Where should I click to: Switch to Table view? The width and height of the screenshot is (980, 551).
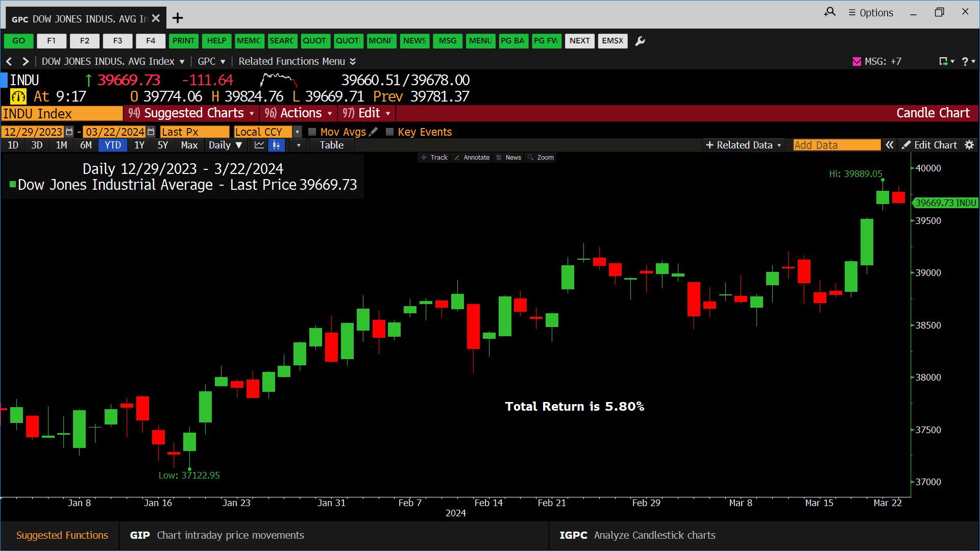(x=332, y=145)
